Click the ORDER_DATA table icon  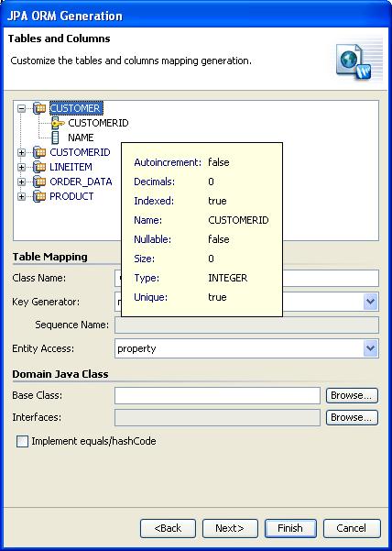pyautogui.click(x=39, y=182)
